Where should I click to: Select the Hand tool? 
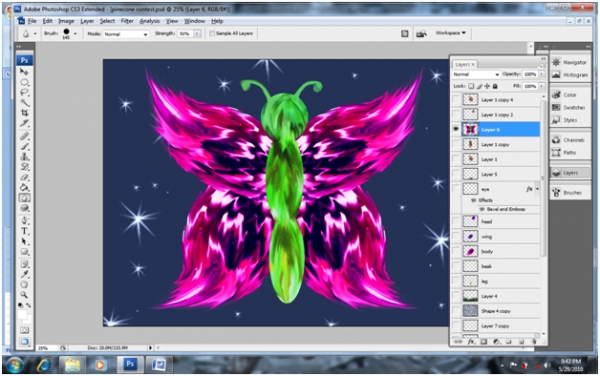pyautogui.click(x=24, y=285)
